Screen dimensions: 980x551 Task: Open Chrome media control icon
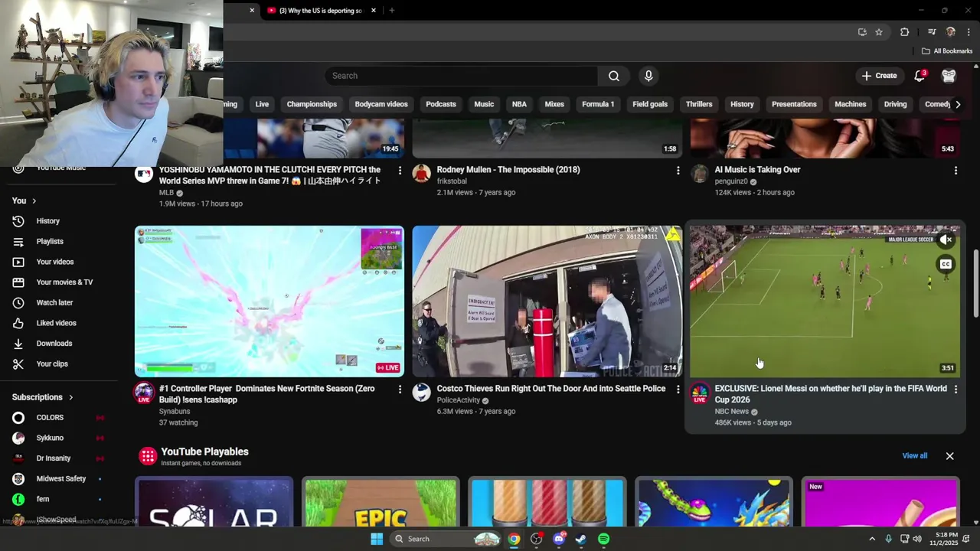932,32
